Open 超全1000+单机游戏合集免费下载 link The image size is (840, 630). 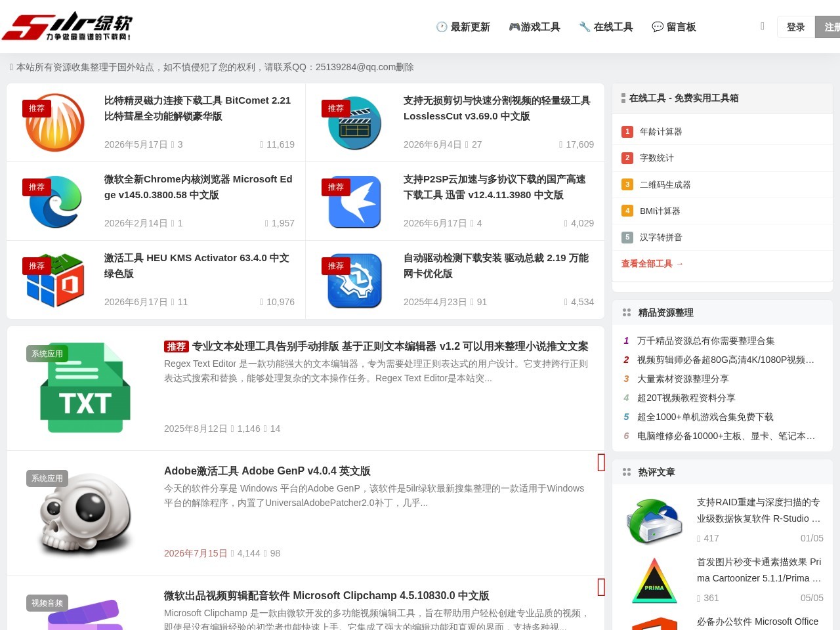(x=705, y=417)
